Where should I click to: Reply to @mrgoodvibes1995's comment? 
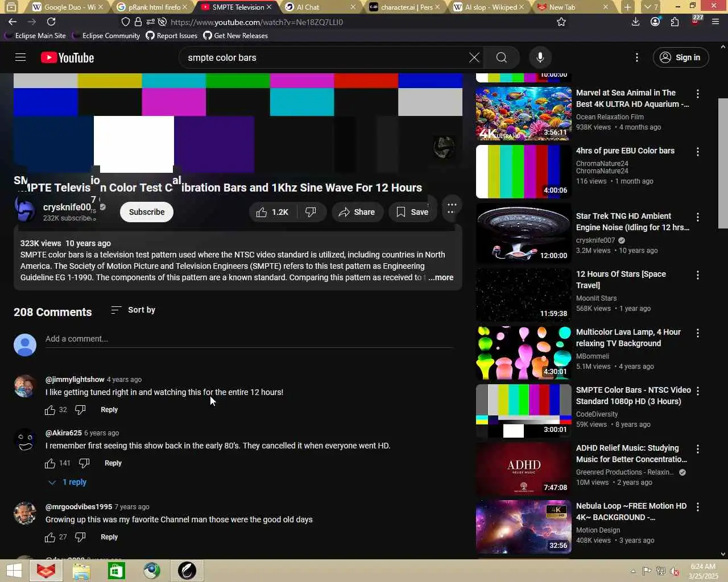[x=109, y=537]
